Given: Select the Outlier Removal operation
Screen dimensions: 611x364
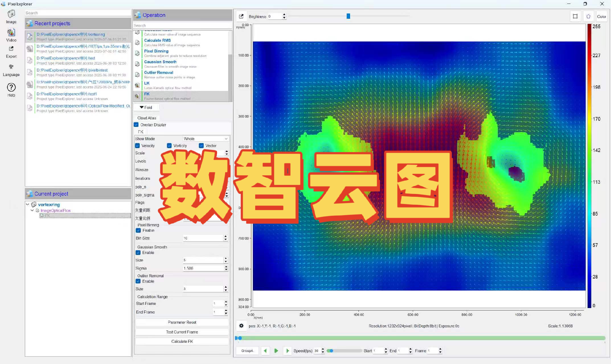Looking at the screenshot, I should point(181,75).
